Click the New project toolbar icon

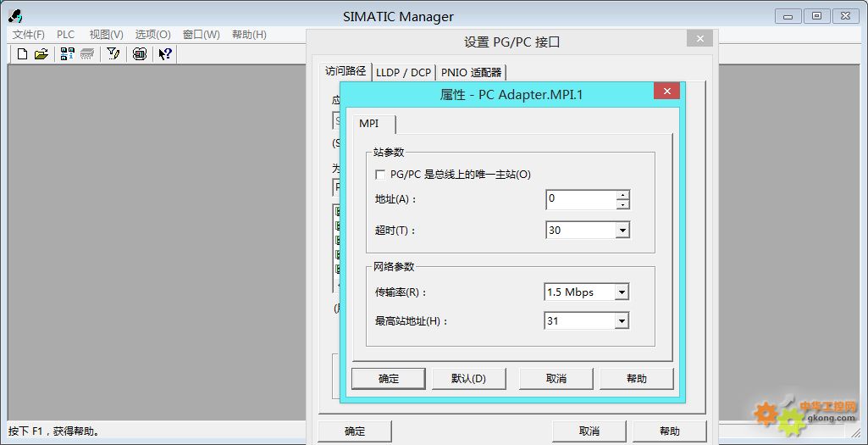(22, 53)
